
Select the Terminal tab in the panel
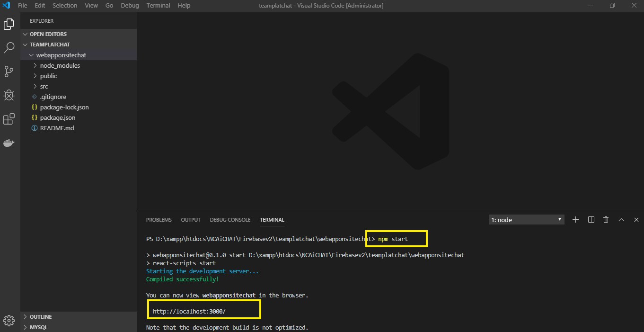272,220
